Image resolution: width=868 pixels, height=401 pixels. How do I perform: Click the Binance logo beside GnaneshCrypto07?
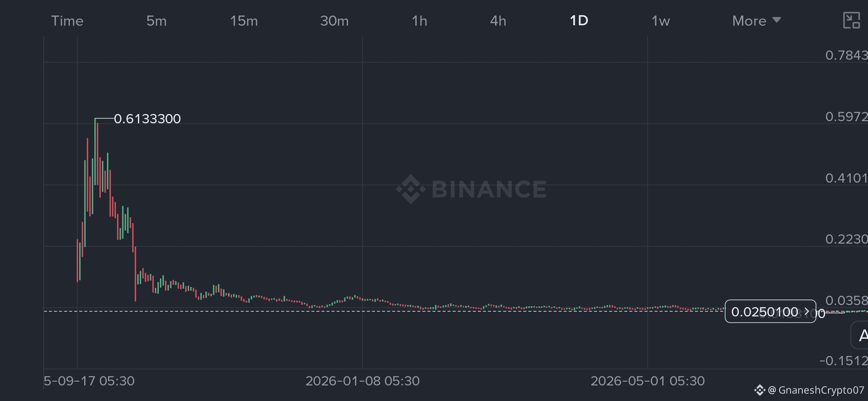(759, 390)
